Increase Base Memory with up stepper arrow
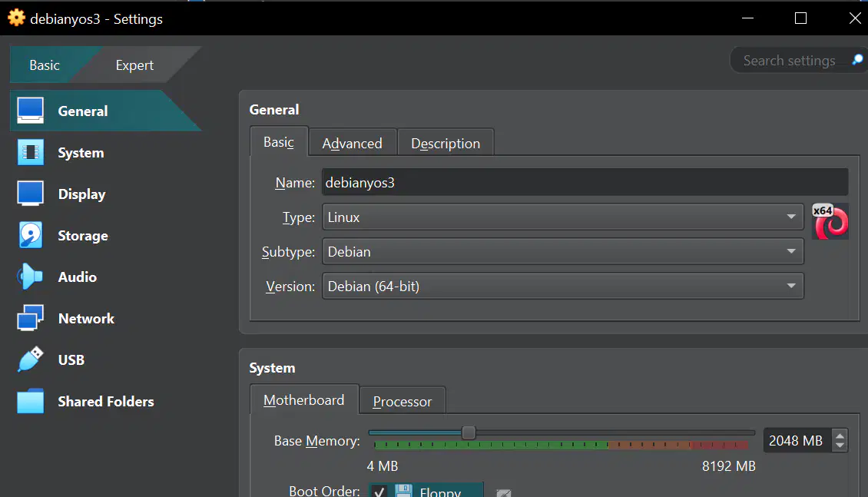The width and height of the screenshot is (868, 497). coord(840,436)
